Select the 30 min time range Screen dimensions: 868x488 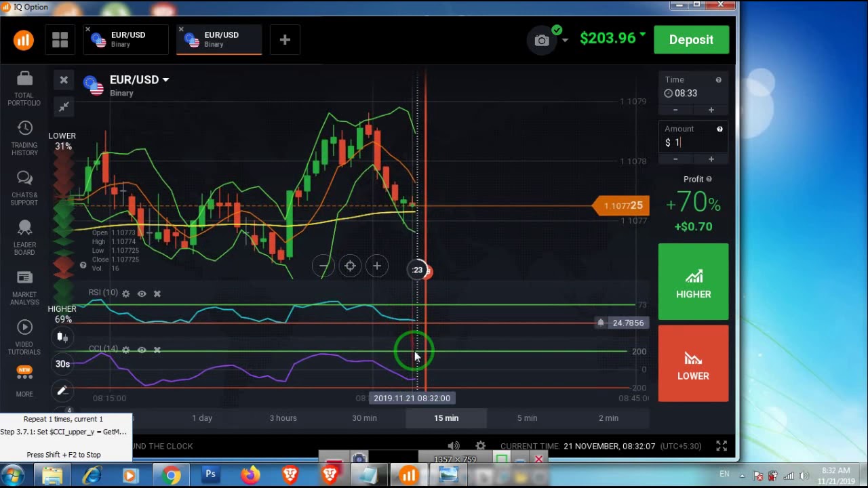point(365,418)
